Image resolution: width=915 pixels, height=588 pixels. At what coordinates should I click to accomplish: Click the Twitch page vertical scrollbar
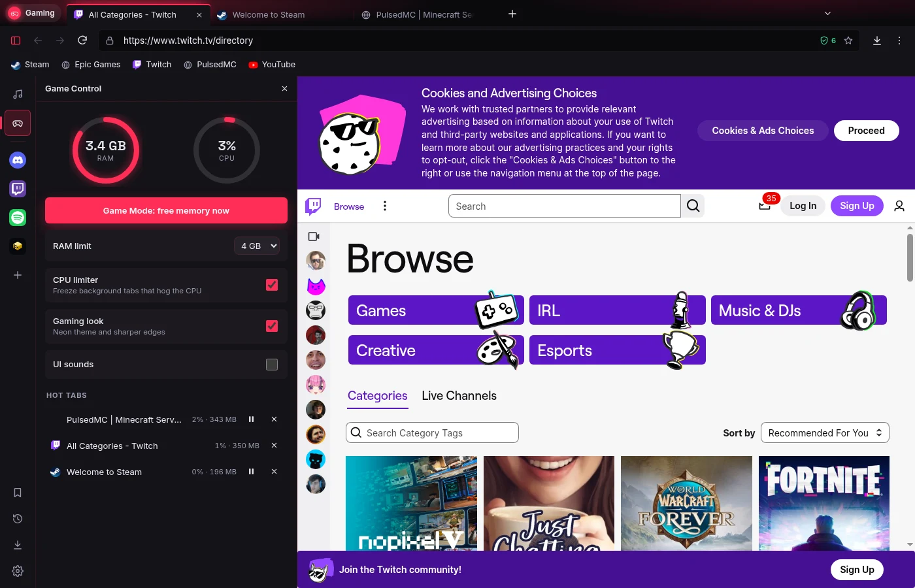click(910, 257)
